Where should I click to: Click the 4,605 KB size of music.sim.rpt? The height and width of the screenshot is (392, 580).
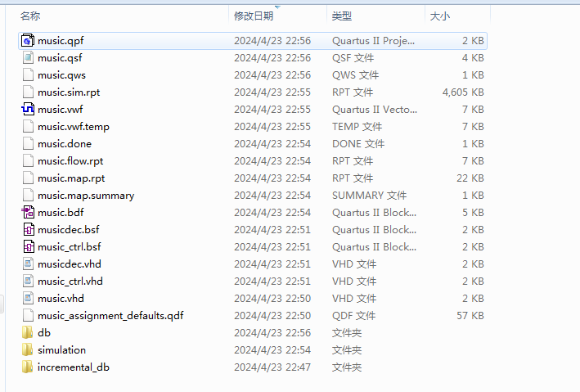(463, 92)
